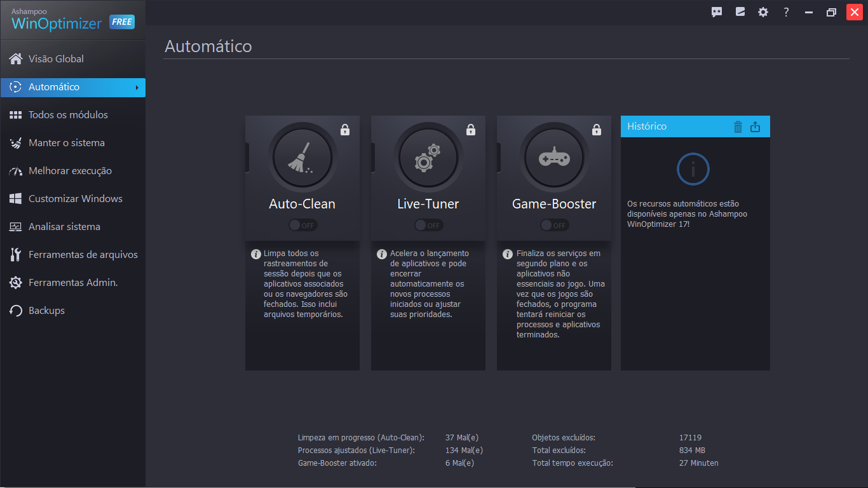Open help with the question mark icon
This screenshot has width=868, height=488.
pos(786,12)
